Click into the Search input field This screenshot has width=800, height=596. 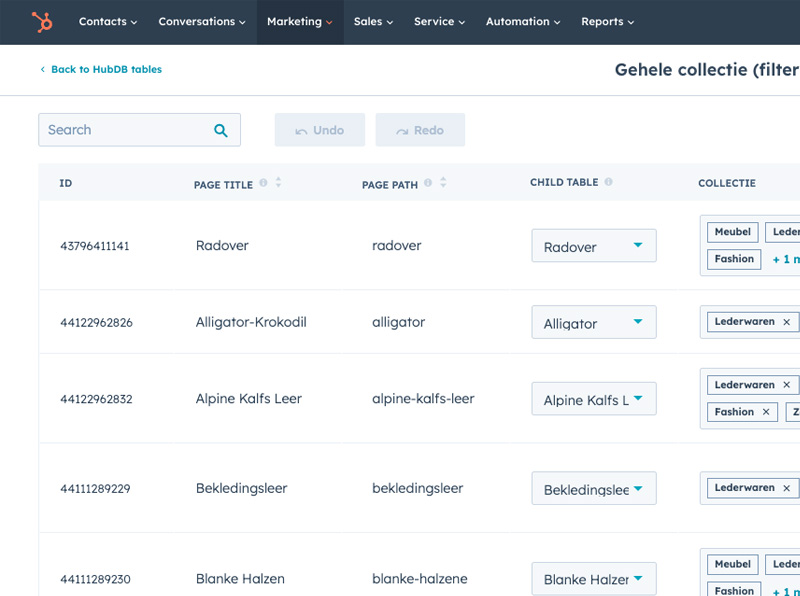125,130
